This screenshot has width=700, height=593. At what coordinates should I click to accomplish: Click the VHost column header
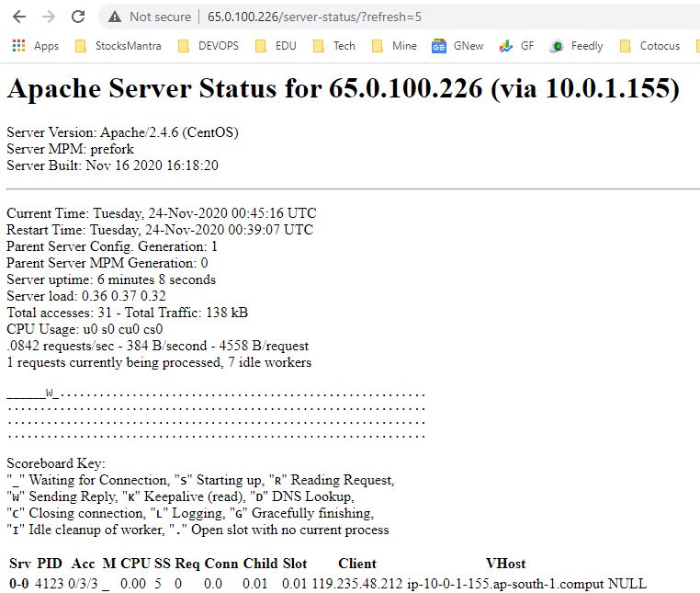(505, 564)
